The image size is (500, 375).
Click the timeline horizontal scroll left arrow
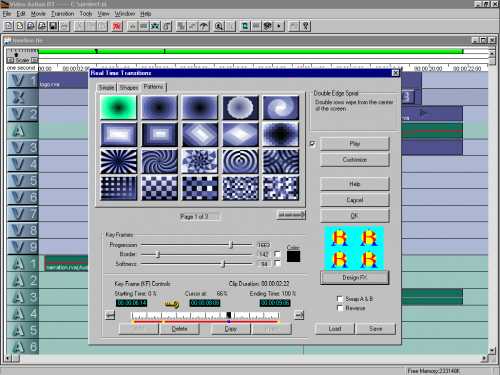(8, 358)
